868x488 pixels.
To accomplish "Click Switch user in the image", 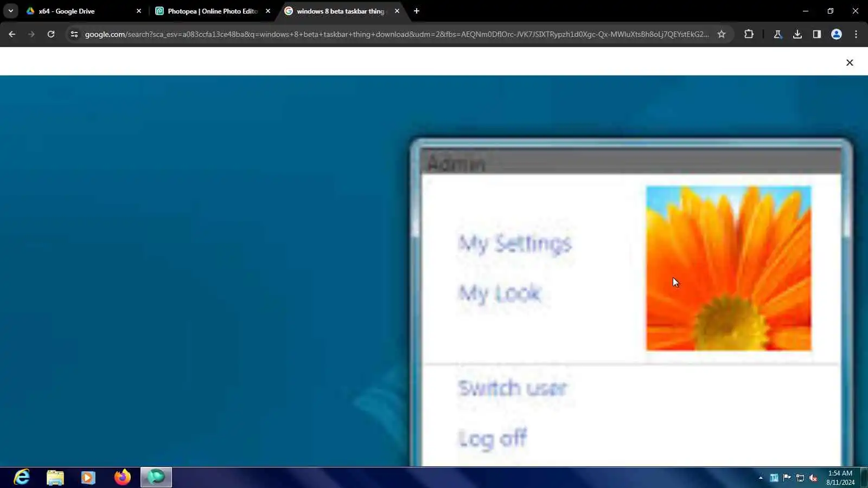I will pos(513,388).
